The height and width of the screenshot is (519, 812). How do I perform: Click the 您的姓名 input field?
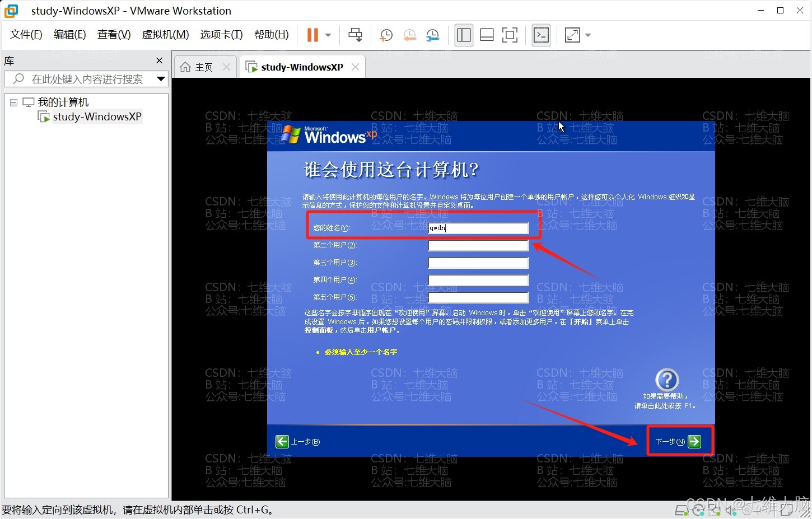(x=478, y=228)
